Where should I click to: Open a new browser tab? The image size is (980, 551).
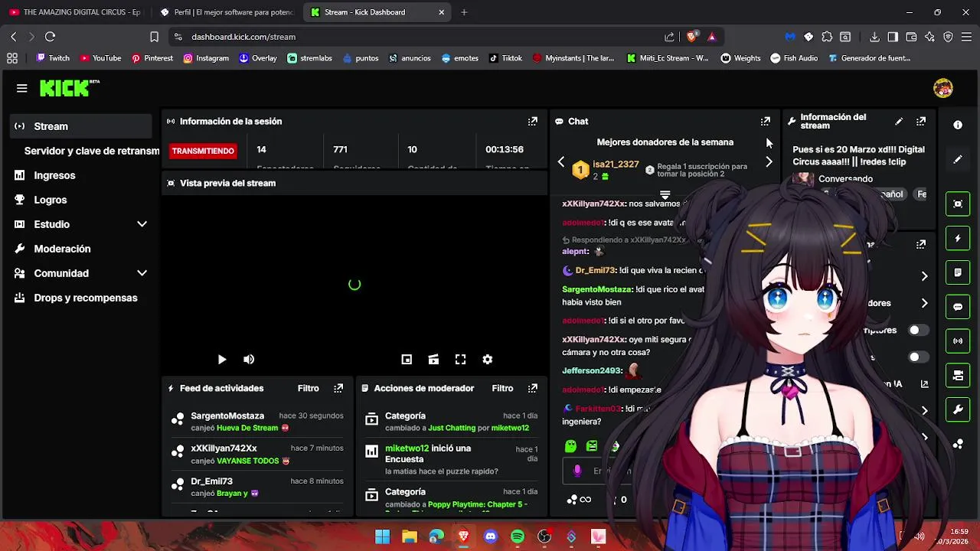(464, 12)
